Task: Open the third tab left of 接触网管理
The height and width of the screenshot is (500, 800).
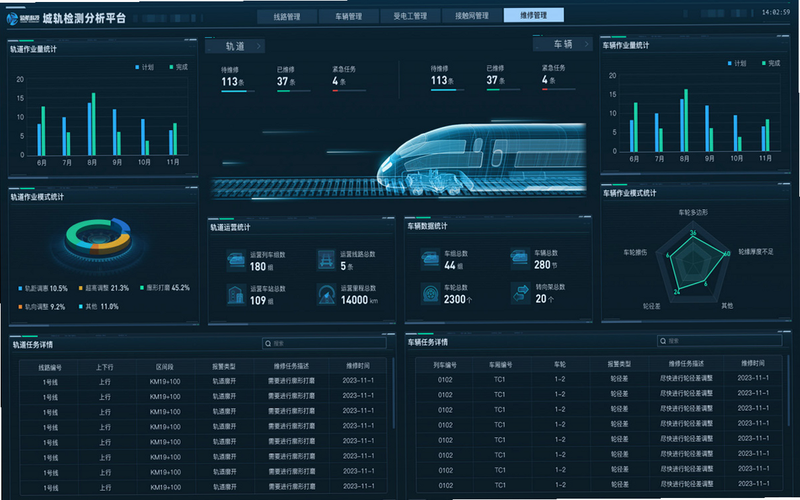Action: point(287,16)
